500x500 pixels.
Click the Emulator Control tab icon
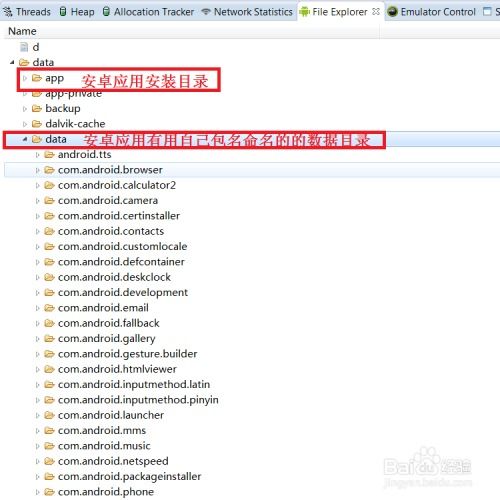point(393,12)
